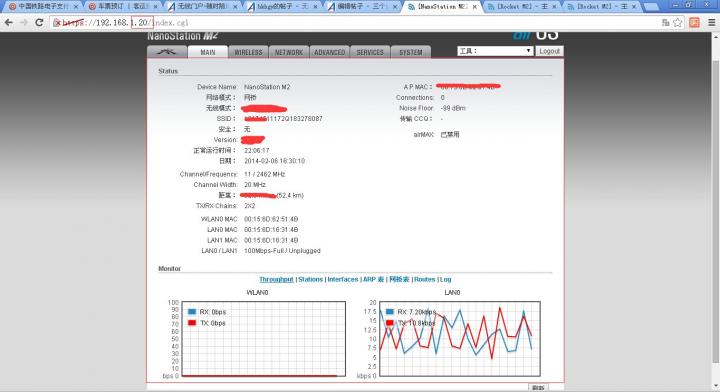The image size is (720, 392).
Task: Click the TX/RX Chains value 2X2
Action: [x=250, y=206]
